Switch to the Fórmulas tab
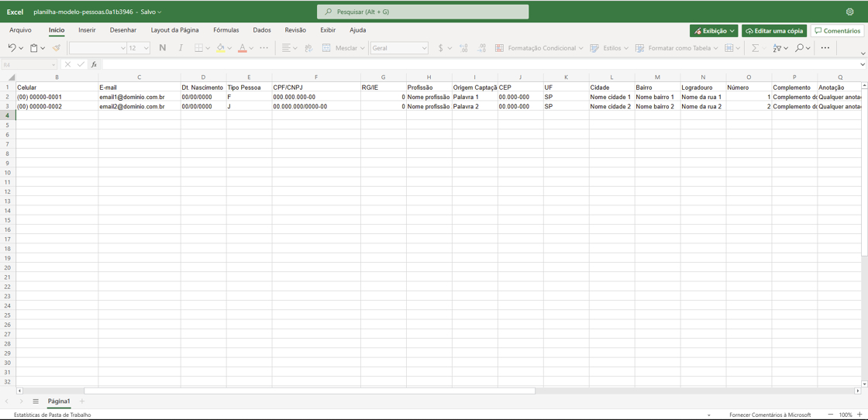This screenshot has height=420, width=868. click(x=226, y=30)
